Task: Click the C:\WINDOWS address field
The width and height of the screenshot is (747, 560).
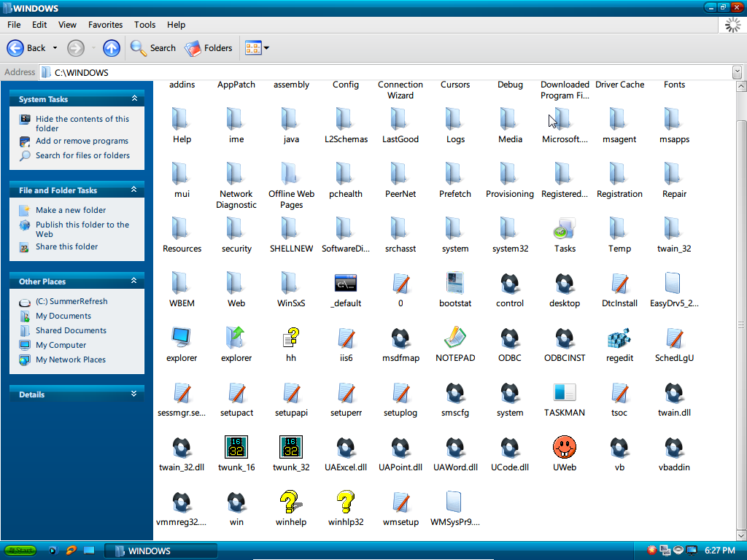Action: point(386,72)
